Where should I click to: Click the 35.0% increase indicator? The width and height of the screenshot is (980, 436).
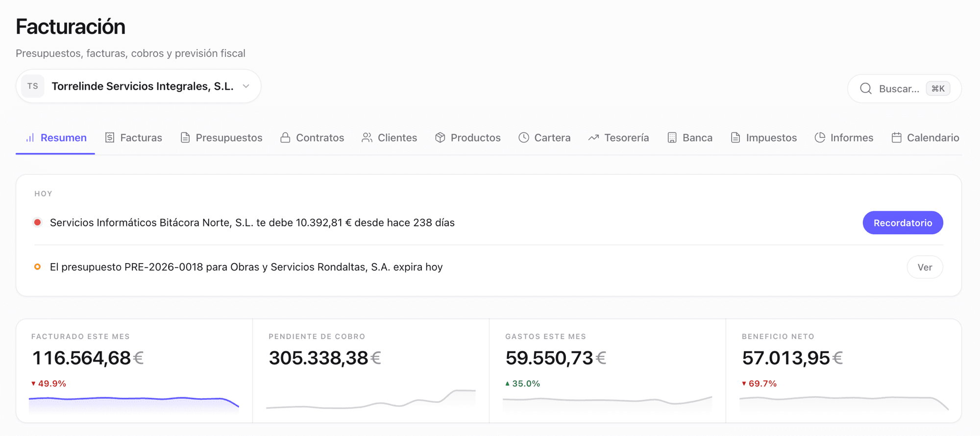(522, 384)
